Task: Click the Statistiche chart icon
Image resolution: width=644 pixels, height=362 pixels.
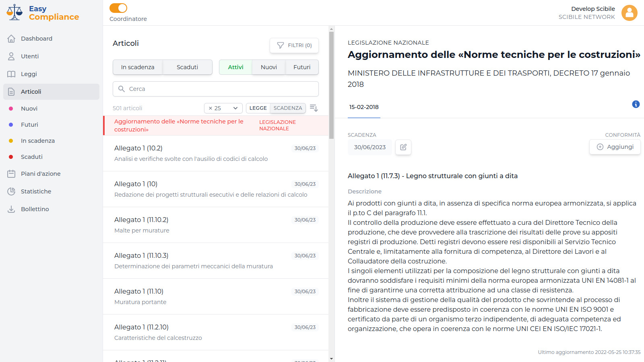Action: click(12, 191)
